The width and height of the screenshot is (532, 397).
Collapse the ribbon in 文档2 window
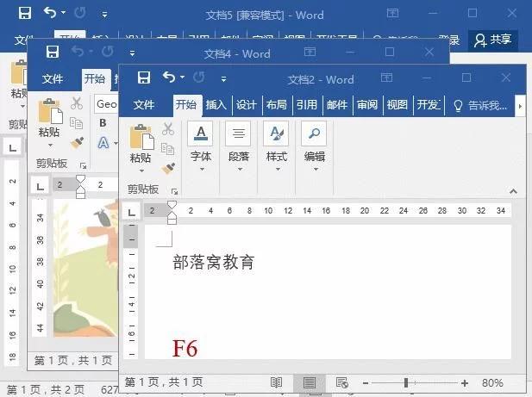click(x=513, y=191)
